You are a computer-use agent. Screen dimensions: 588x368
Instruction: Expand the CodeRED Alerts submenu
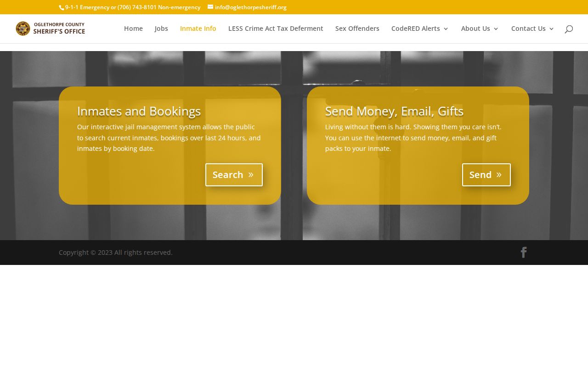[x=420, y=29]
